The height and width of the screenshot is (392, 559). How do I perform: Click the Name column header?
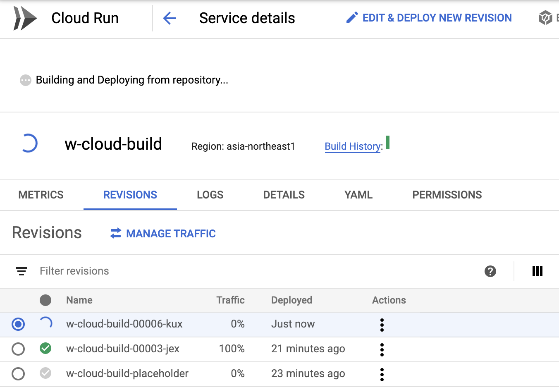(79, 300)
